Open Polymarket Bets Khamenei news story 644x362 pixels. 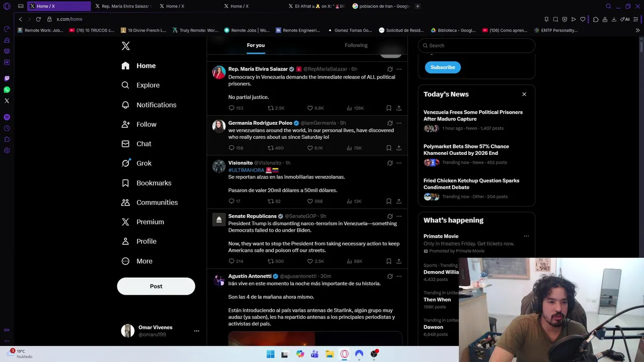(466, 150)
